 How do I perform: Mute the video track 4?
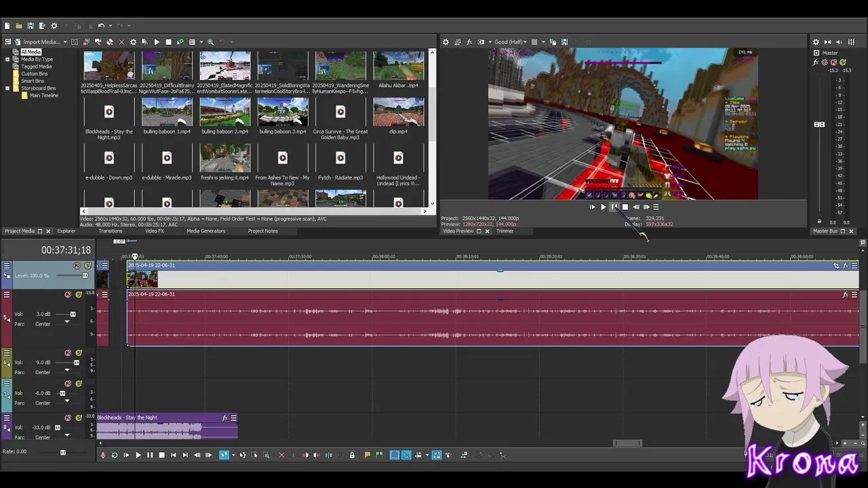pos(77,266)
